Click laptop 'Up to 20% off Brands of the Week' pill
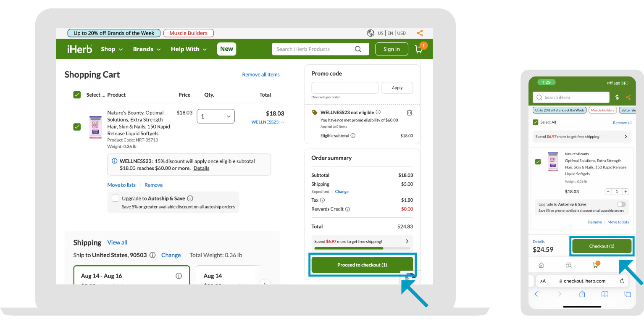Viewport: 644px width, 324px height. click(114, 33)
